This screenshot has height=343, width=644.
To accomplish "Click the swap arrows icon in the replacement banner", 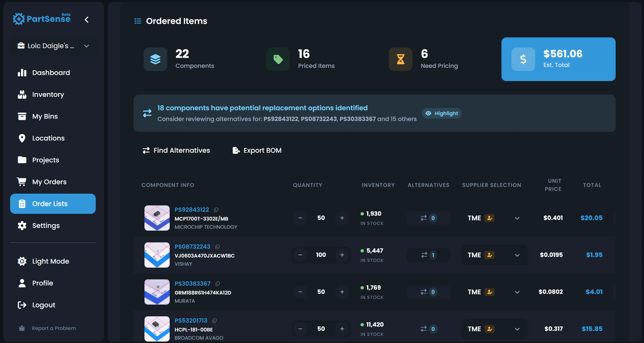I will (x=147, y=113).
